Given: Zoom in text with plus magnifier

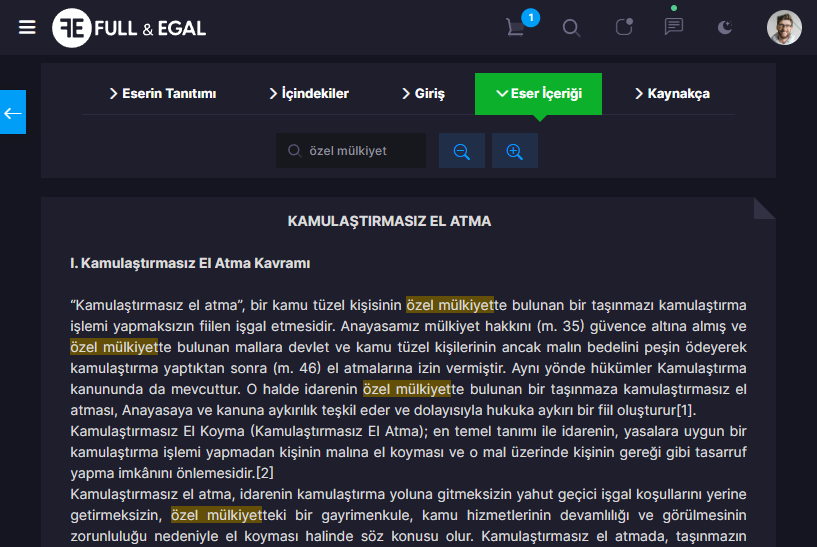Looking at the screenshot, I should pyautogui.click(x=515, y=151).
